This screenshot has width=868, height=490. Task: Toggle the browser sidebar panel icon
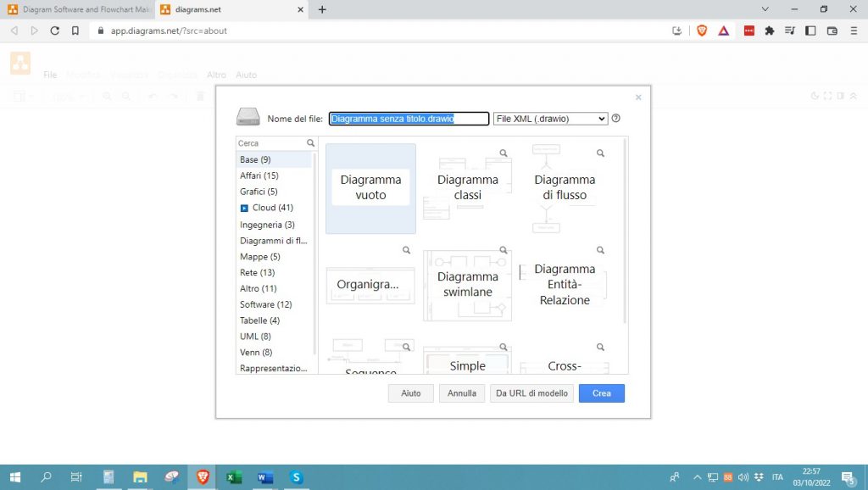click(810, 31)
